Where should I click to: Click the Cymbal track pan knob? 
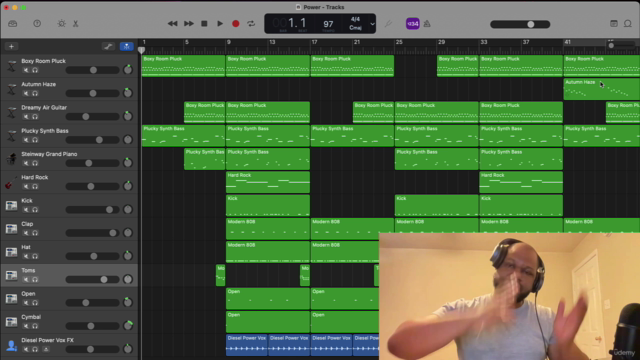[128, 326]
